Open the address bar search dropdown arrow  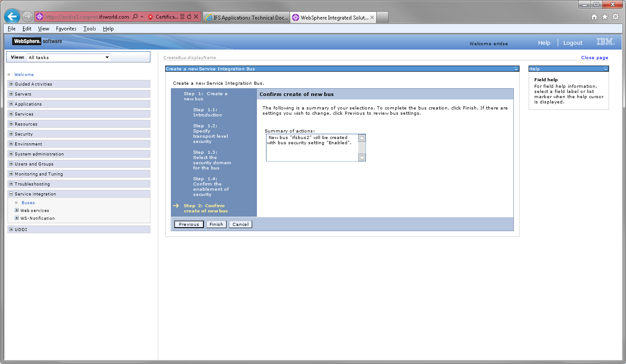tap(142, 17)
